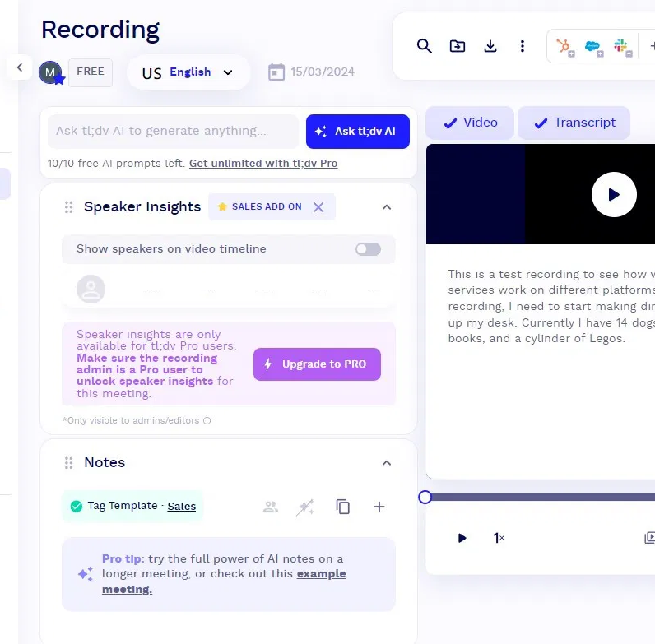The image size is (655, 644).
Task: Click the calendar date icon
Action: tap(276, 72)
